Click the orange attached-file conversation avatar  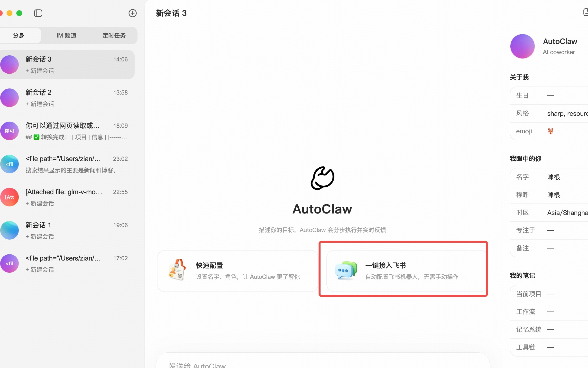(9, 197)
